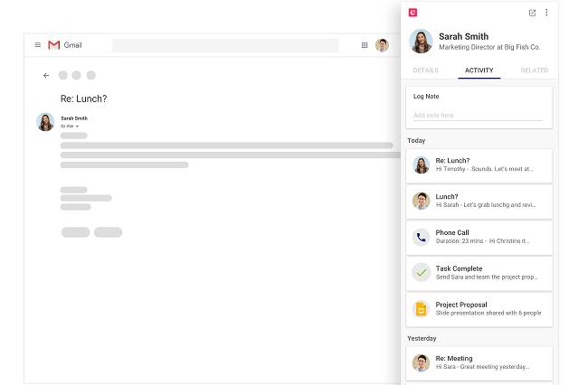Click the pink add-on logo icon
Image resolution: width=588 pixels, height=385 pixels.
413,13
